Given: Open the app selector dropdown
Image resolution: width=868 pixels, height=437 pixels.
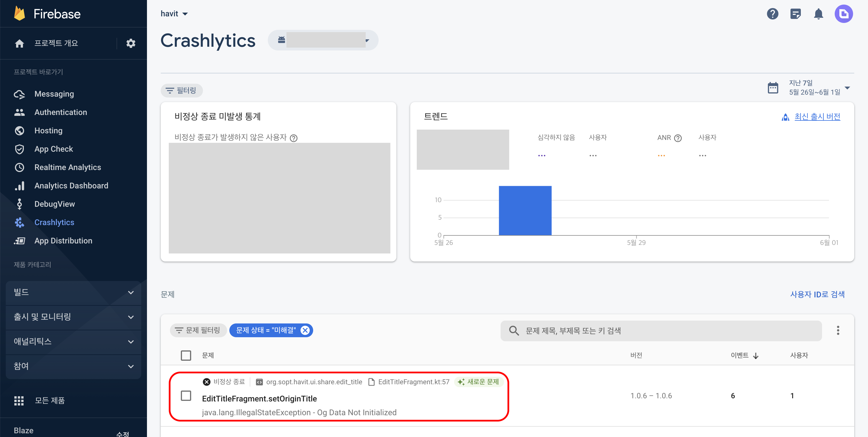Looking at the screenshot, I should 323,40.
